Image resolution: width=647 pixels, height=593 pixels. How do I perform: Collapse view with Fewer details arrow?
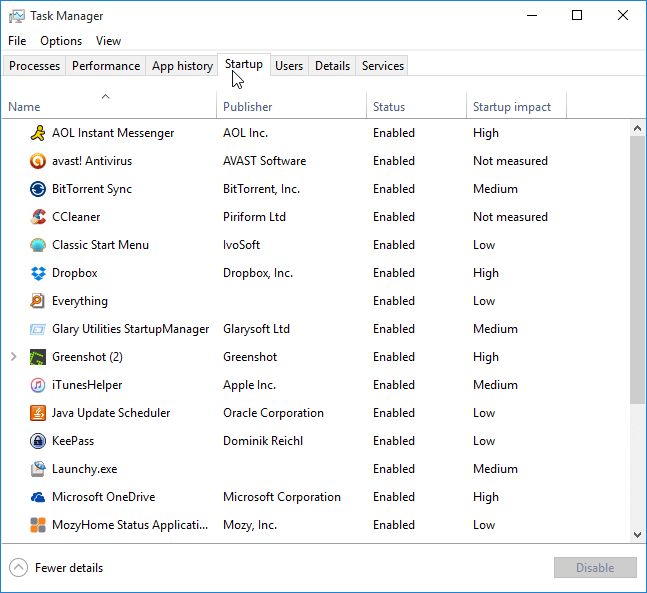pyautogui.click(x=18, y=568)
